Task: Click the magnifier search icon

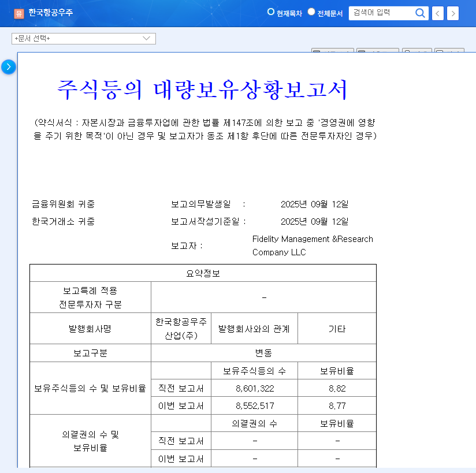Action: point(420,13)
